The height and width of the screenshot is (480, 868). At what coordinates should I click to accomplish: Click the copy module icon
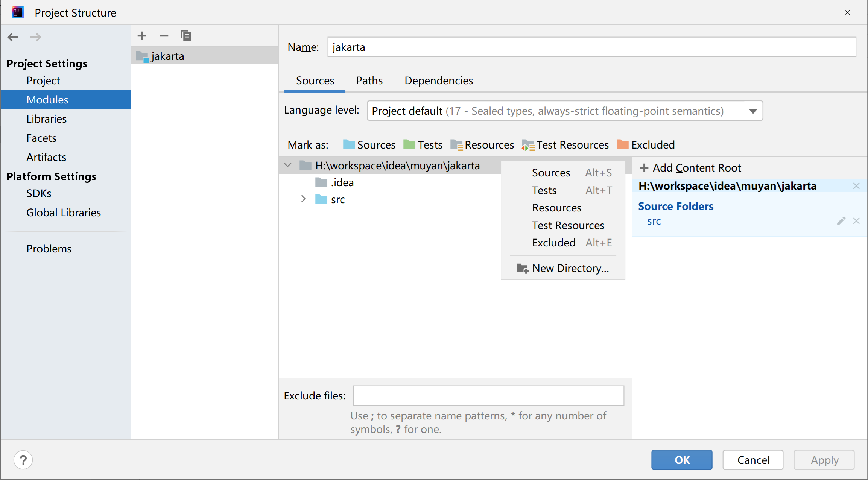(186, 36)
